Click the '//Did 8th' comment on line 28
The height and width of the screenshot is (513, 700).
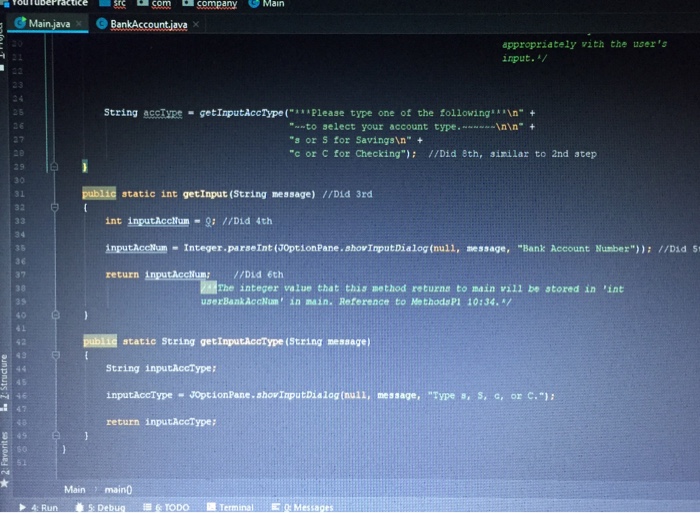point(512,154)
